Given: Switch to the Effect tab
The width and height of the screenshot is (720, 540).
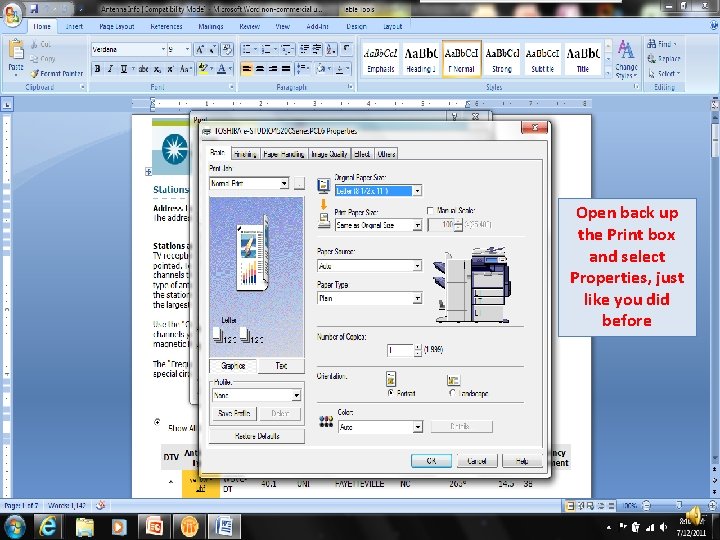Looking at the screenshot, I should 362,154.
